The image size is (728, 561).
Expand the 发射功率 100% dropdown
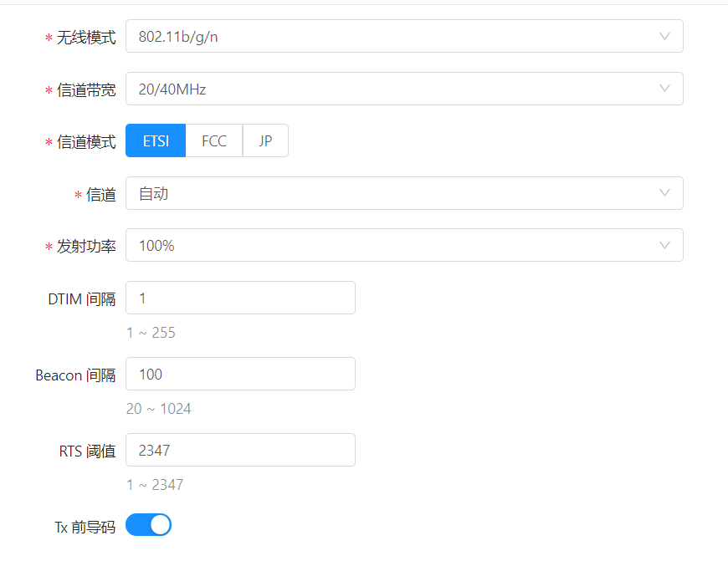pos(403,246)
